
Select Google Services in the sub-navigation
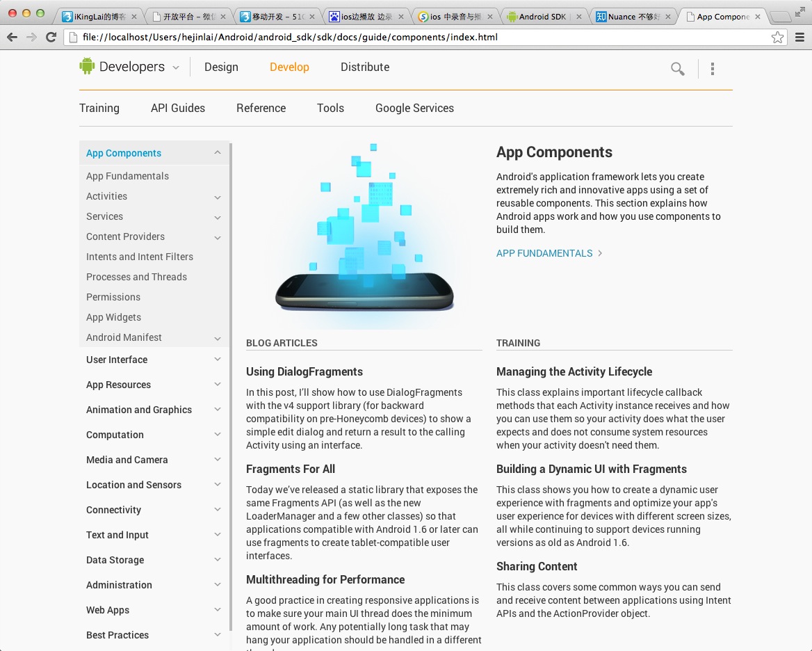(415, 108)
